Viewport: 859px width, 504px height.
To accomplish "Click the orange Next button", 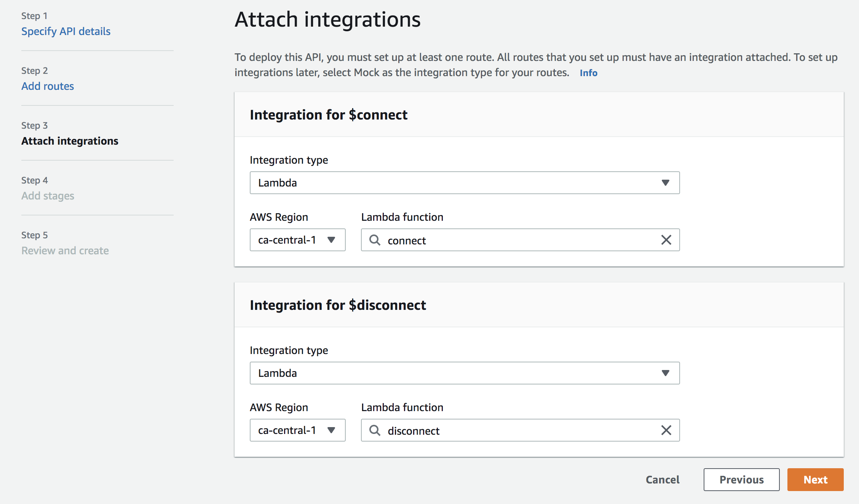I will click(x=815, y=480).
